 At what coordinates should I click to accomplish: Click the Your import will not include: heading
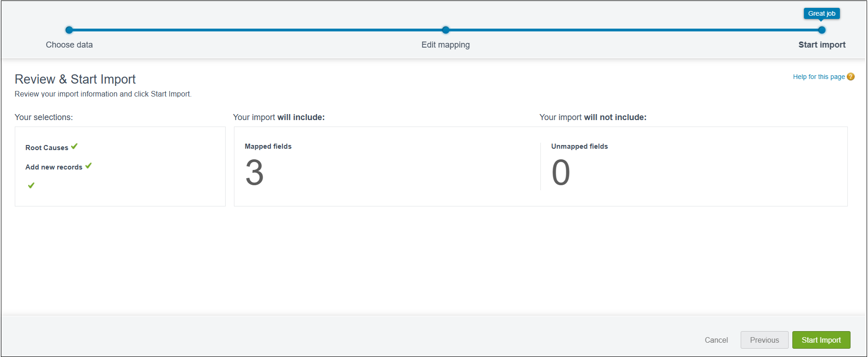tap(593, 117)
